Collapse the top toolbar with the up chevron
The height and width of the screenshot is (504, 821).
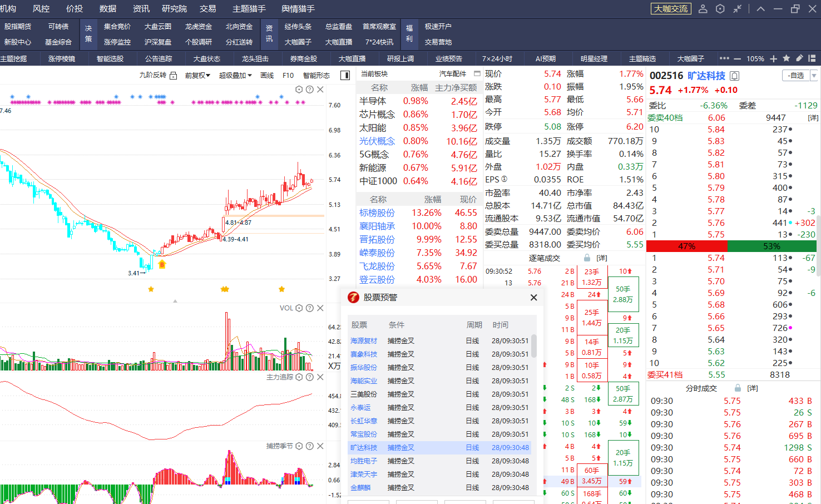tap(761, 9)
